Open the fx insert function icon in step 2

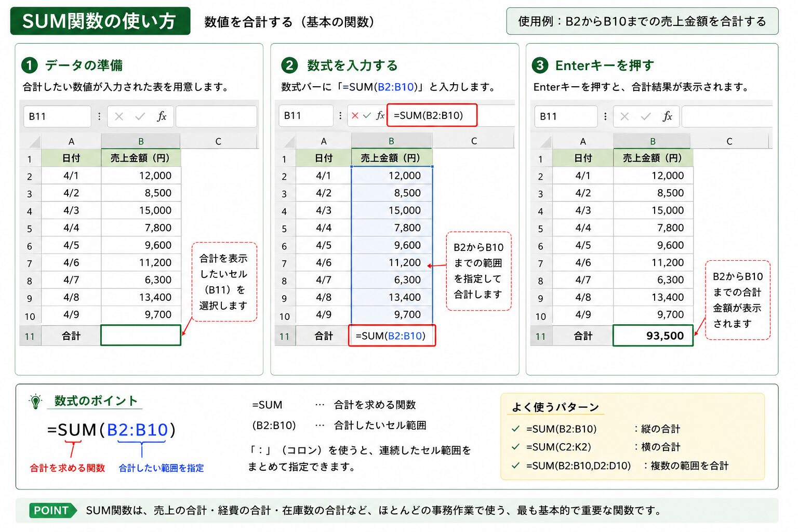[380, 115]
